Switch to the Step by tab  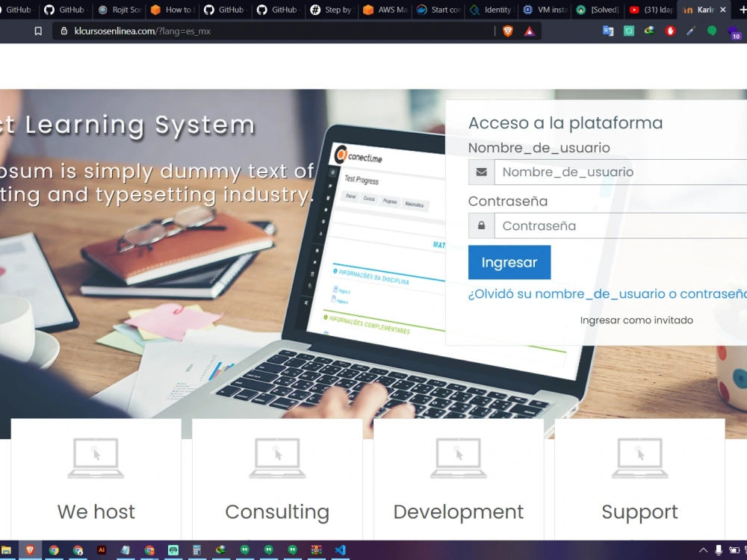(332, 10)
